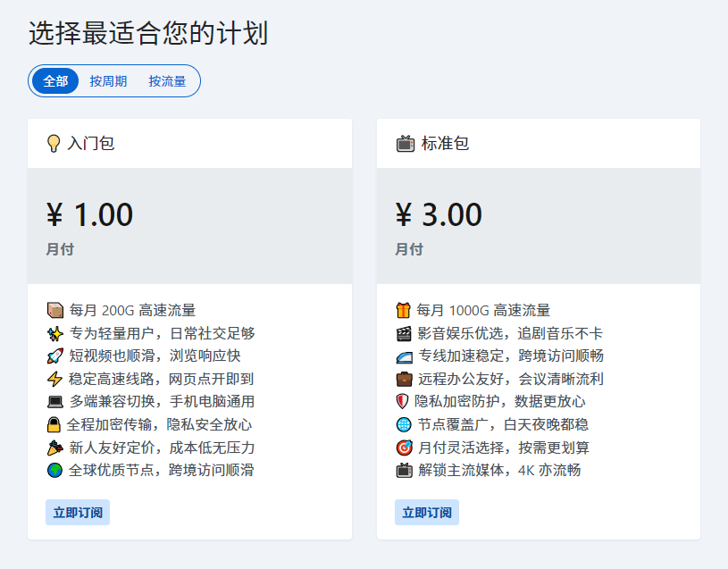Screen dimensions: 728x569
Task: Click the light bulb icon beside 入门包
Action: point(54,144)
